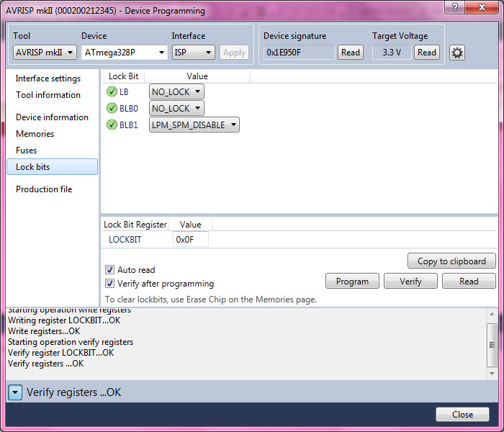Image resolution: width=504 pixels, height=432 pixels.
Task: Select the Production file page
Action: 44,189
